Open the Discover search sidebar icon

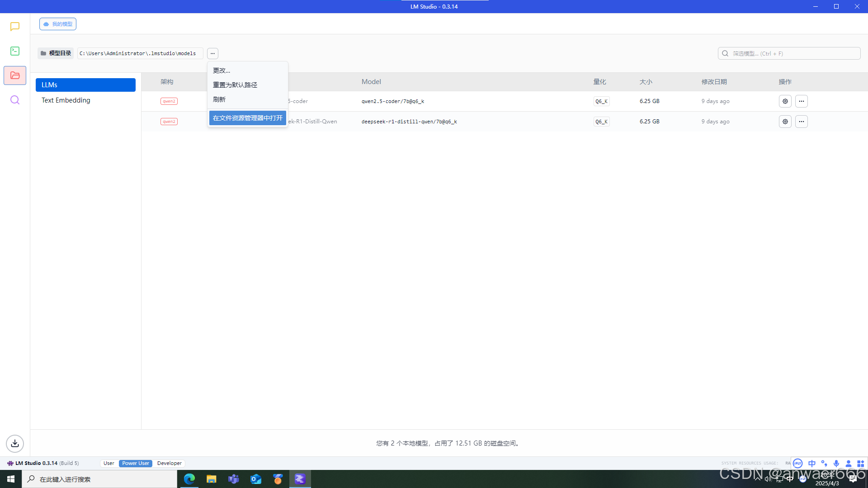coord(15,100)
